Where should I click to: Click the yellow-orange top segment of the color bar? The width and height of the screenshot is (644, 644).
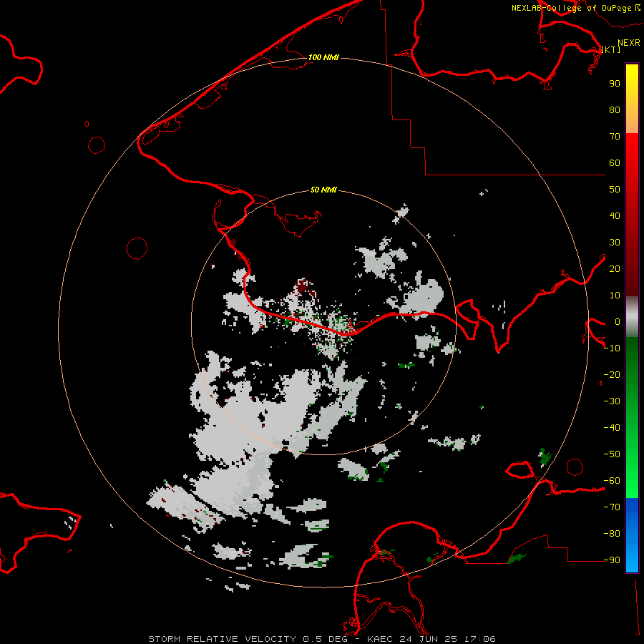click(x=632, y=99)
